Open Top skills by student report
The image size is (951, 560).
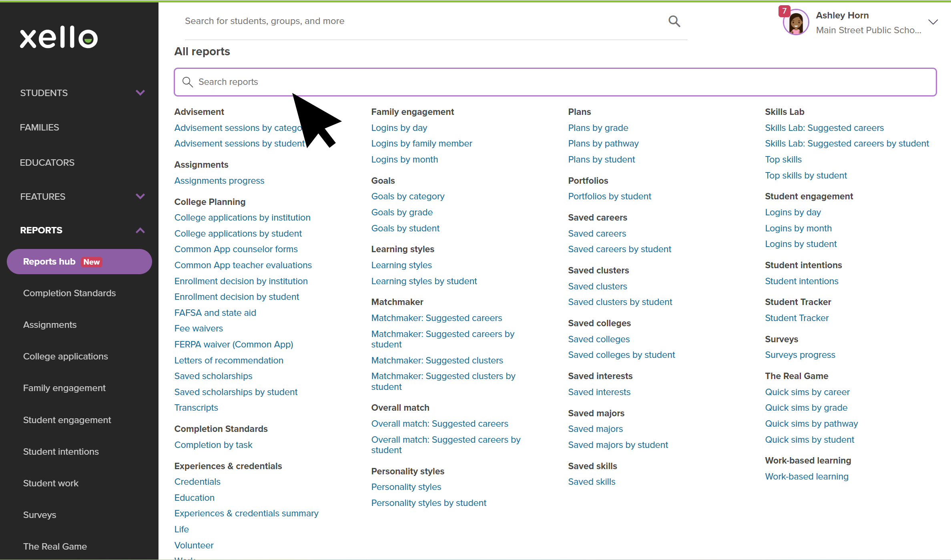coord(806,175)
